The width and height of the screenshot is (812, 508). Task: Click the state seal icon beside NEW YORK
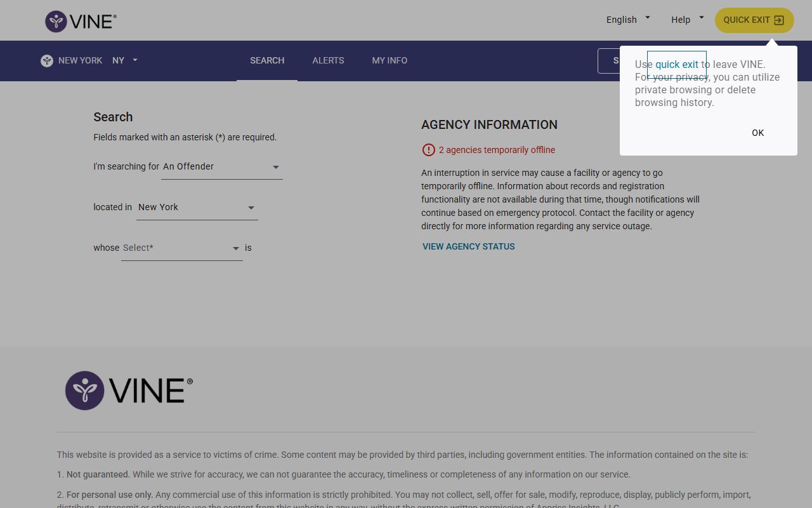(47, 61)
